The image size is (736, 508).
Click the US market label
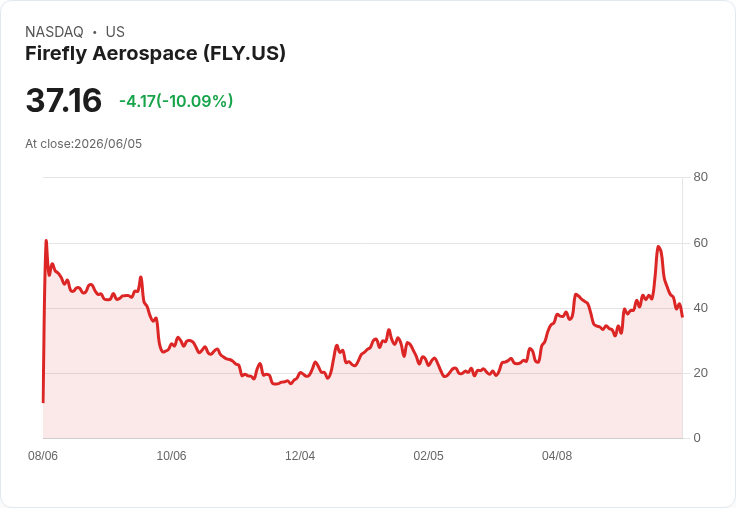(115, 32)
